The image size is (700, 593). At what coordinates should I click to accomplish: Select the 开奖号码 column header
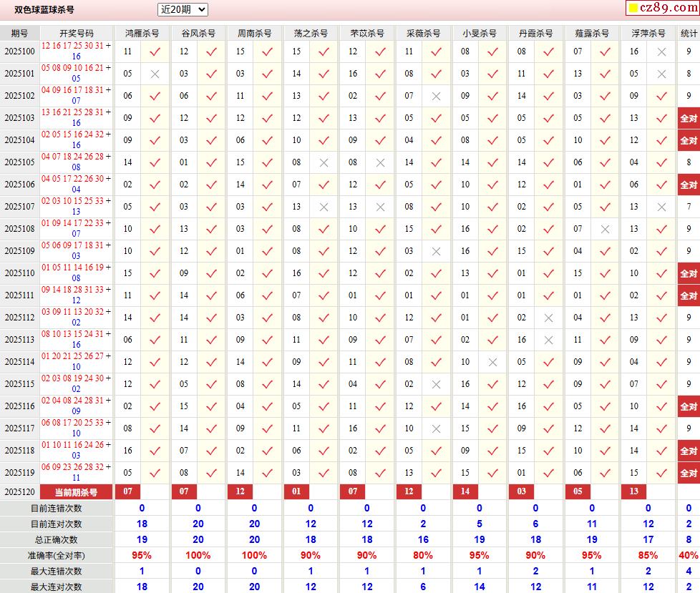coord(77,34)
